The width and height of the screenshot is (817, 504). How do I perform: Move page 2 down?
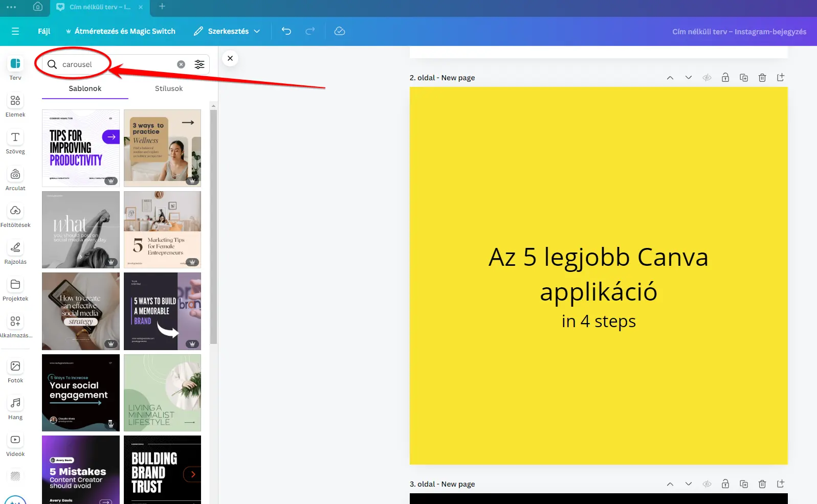[x=689, y=78]
